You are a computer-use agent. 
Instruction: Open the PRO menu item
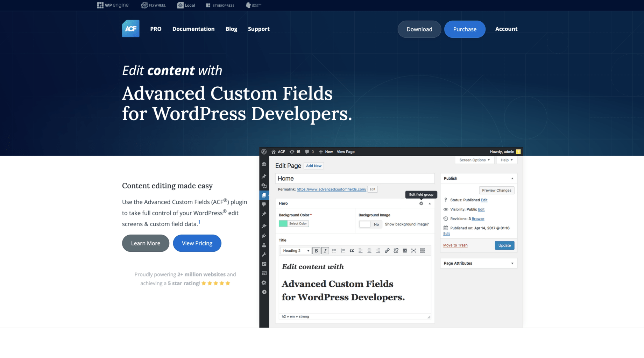(156, 29)
